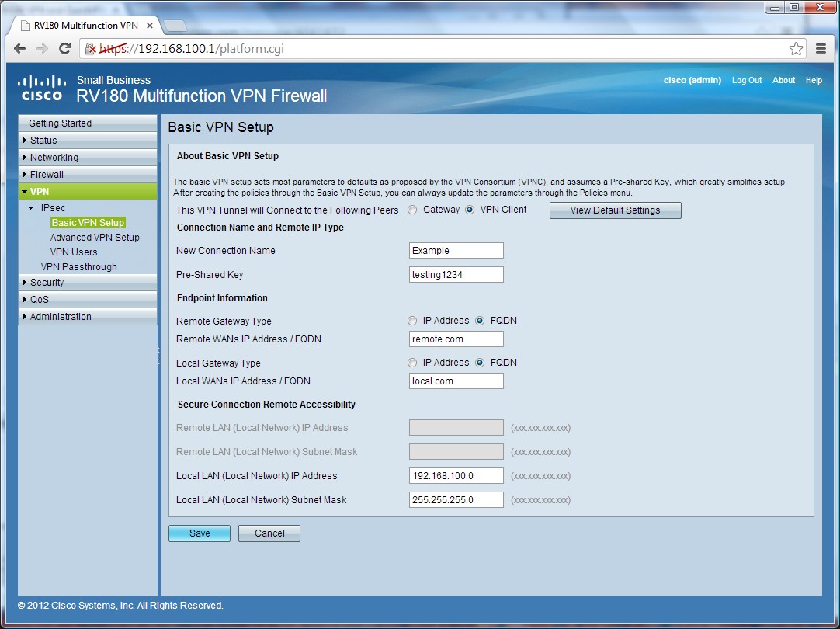Click the Remote LAN IP Address disabled field
This screenshot has width=840, height=629.
point(456,428)
